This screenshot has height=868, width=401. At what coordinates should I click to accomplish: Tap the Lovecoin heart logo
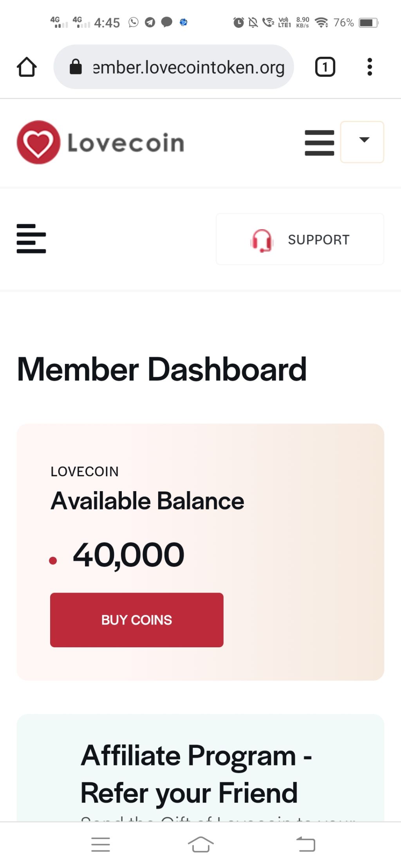(x=38, y=142)
